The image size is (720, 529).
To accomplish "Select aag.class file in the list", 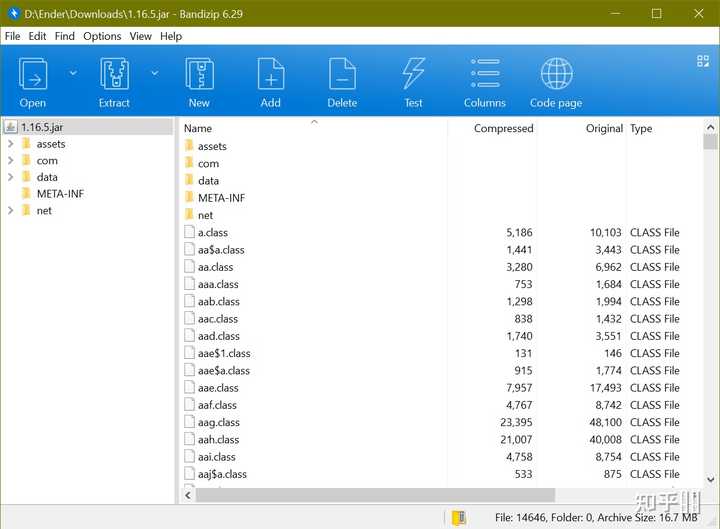I will pos(212,422).
